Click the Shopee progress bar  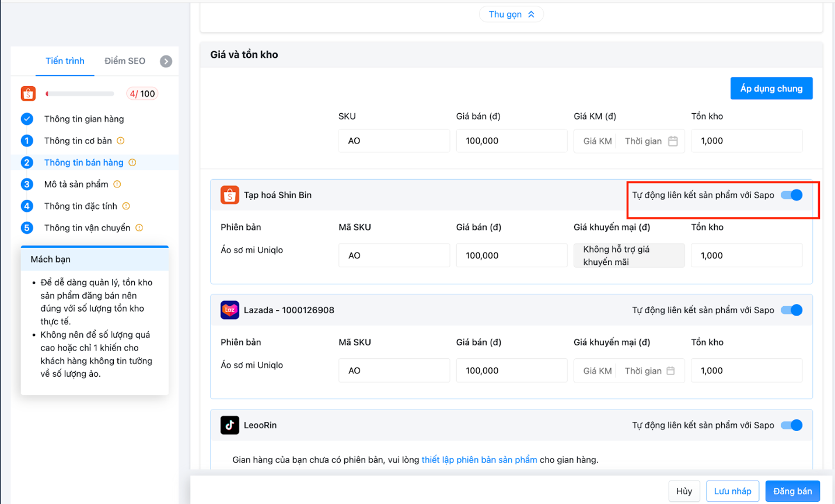[x=80, y=93]
